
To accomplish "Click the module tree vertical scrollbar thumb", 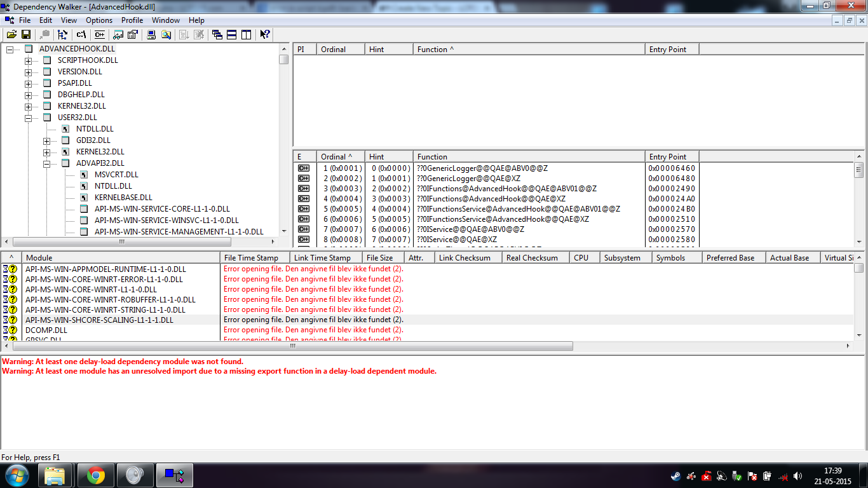I will click(x=283, y=60).
